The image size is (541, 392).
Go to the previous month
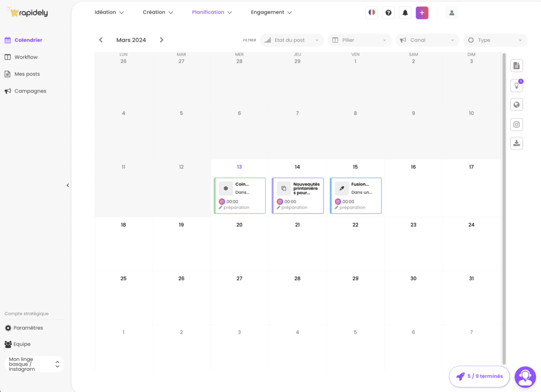click(101, 40)
